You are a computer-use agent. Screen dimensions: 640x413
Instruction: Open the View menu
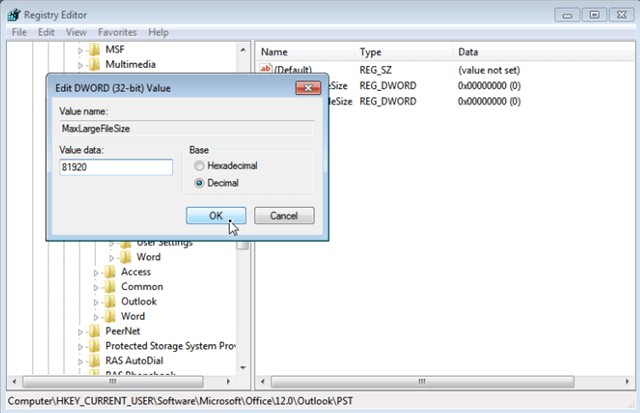tap(76, 32)
